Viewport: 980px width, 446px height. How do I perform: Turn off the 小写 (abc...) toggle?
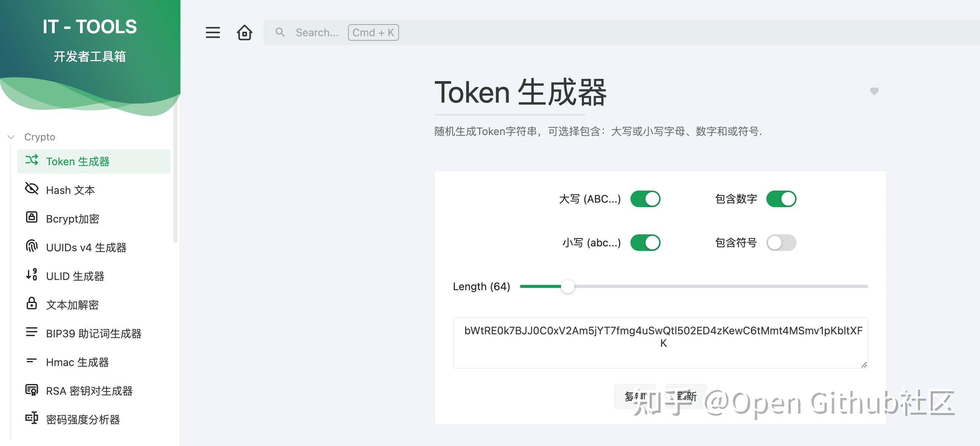pos(646,243)
